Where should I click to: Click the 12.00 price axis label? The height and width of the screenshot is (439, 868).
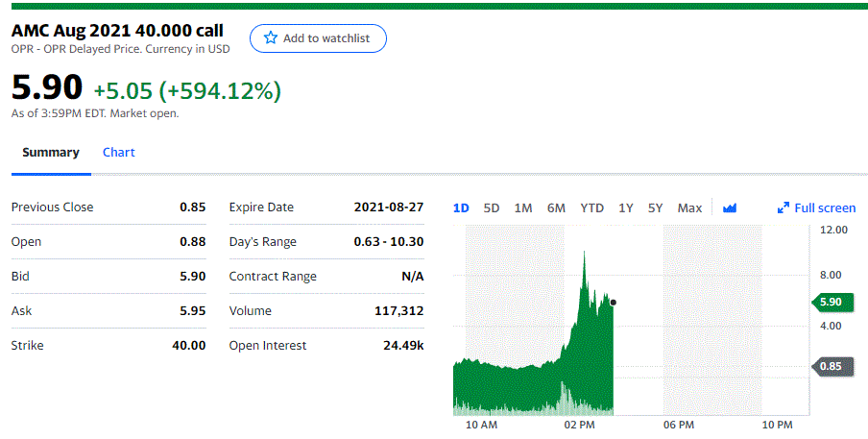tap(833, 230)
